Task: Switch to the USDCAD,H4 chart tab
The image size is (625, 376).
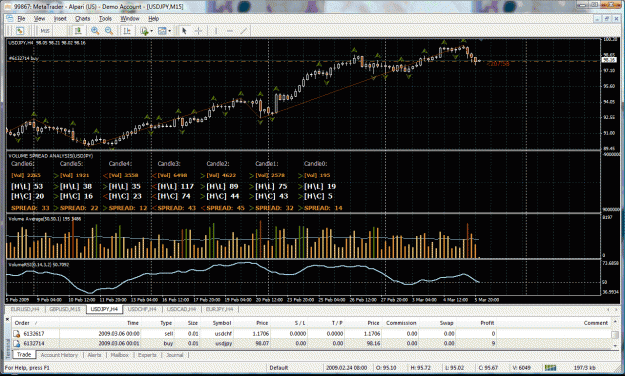Action: [x=181, y=309]
